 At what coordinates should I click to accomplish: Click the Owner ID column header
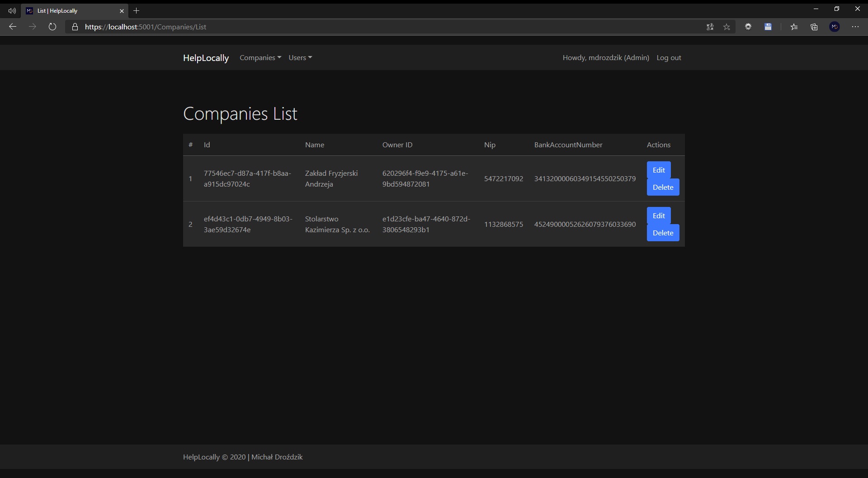(x=397, y=145)
